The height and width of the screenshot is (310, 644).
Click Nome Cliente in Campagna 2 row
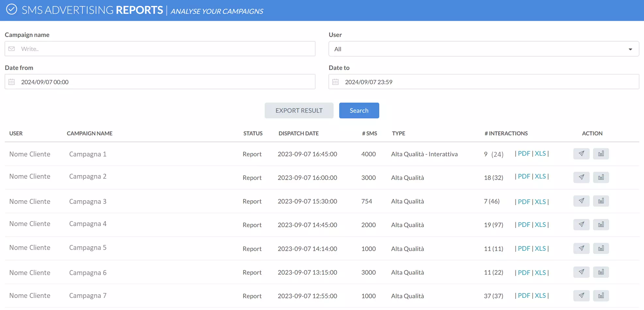(30, 176)
